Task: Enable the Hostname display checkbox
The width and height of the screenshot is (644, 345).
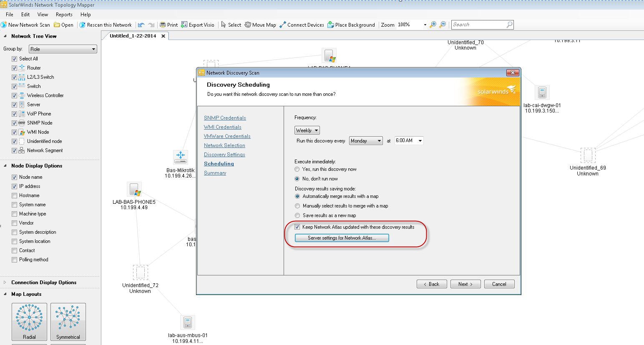Action: click(15, 195)
